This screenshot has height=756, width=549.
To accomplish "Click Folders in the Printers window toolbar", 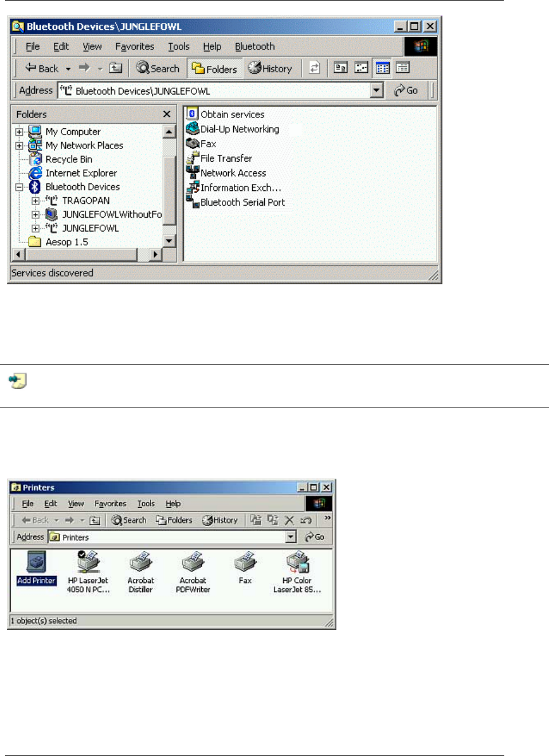I will pyautogui.click(x=174, y=520).
